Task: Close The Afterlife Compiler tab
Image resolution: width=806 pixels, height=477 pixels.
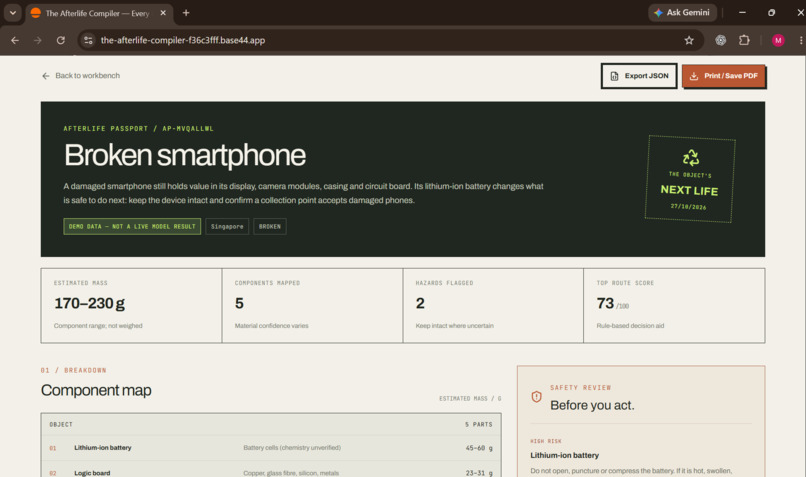Action: click(x=163, y=13)
